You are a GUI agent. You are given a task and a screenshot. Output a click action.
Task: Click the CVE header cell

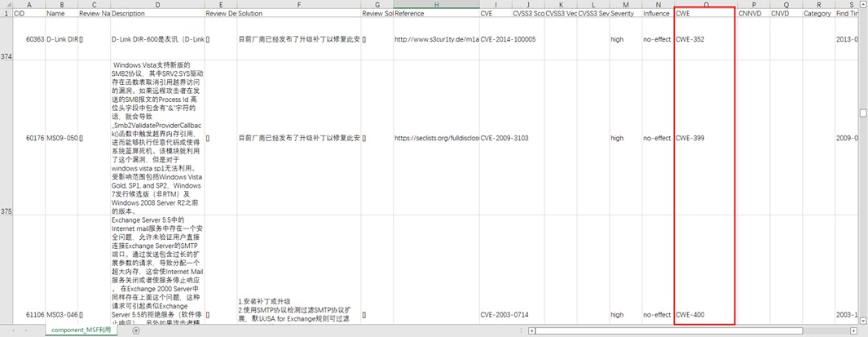tap(496, 13)
